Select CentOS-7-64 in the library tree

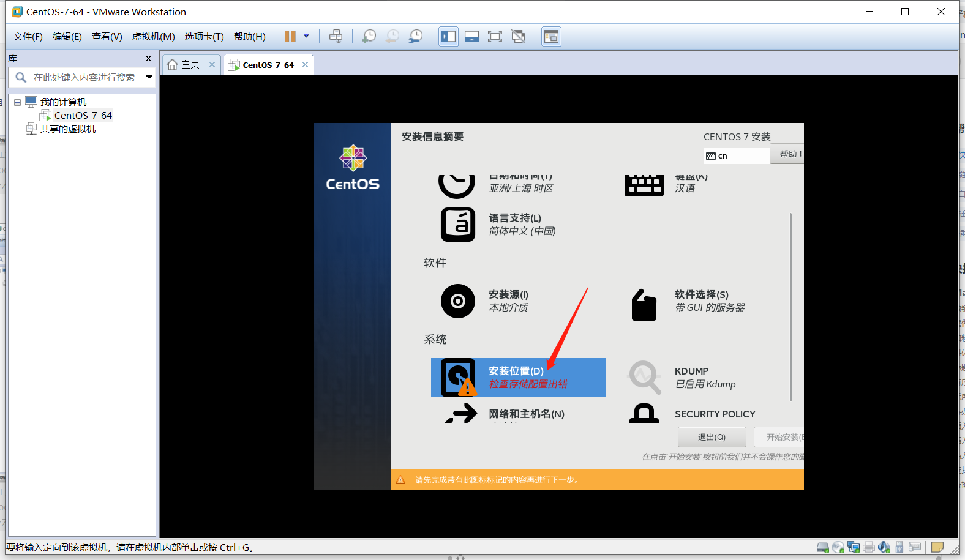point(83,116)
